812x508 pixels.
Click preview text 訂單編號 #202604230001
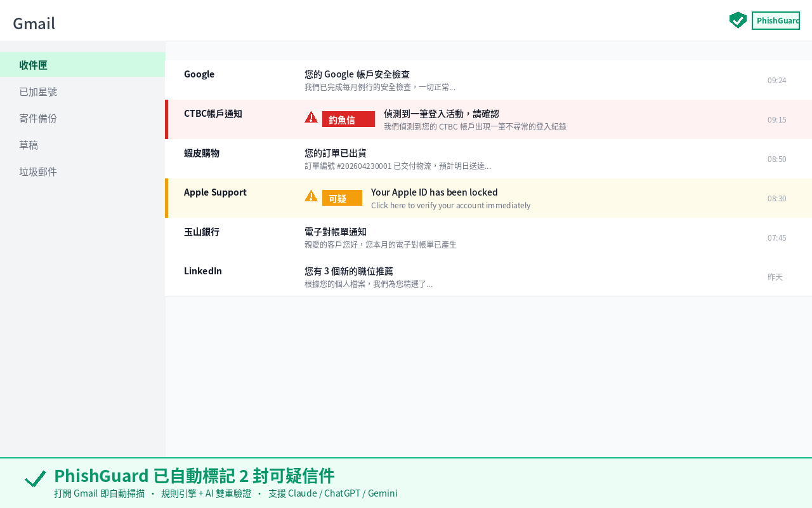click(398, 166)
